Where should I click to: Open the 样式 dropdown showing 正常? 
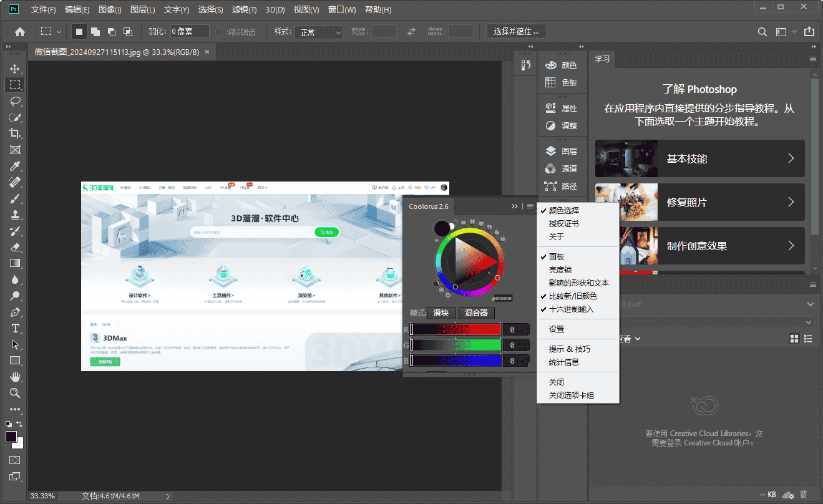tap(319, 32)
